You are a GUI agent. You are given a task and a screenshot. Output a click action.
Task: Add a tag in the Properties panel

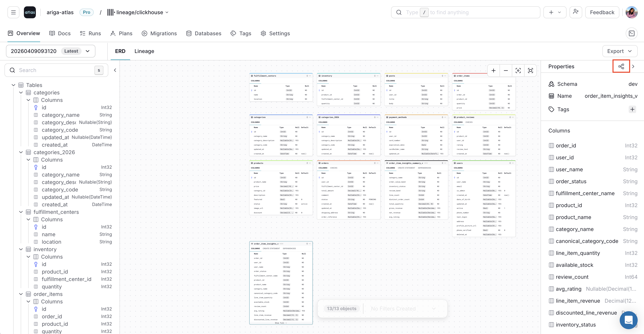pos(632,109)
